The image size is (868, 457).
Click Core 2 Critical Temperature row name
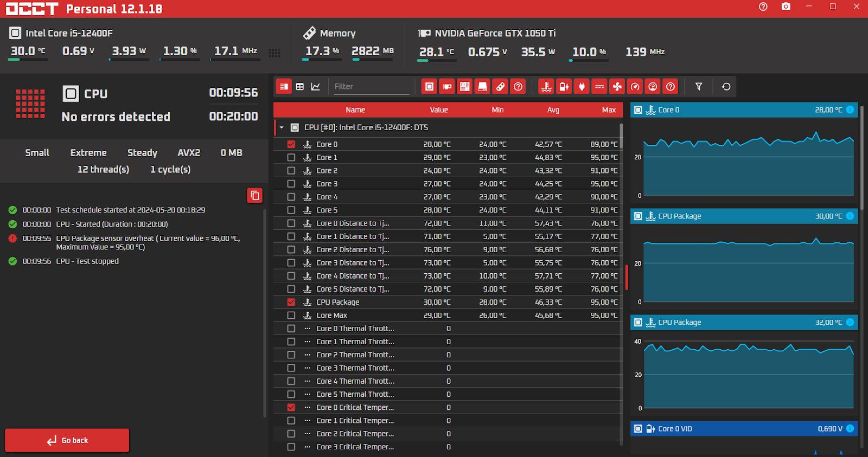pyautogui.click(x=355, y=434)
